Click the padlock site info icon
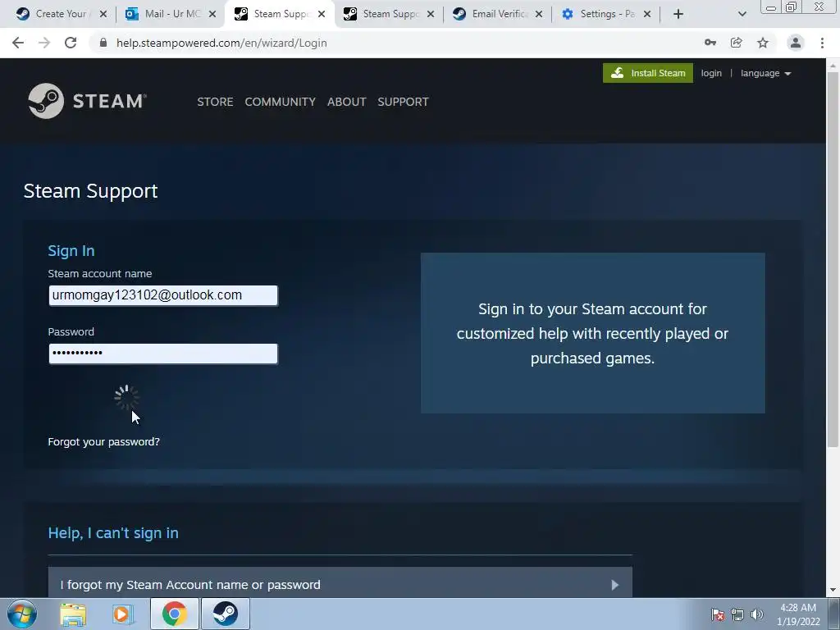The image size is (840, 630). point(103,43)
